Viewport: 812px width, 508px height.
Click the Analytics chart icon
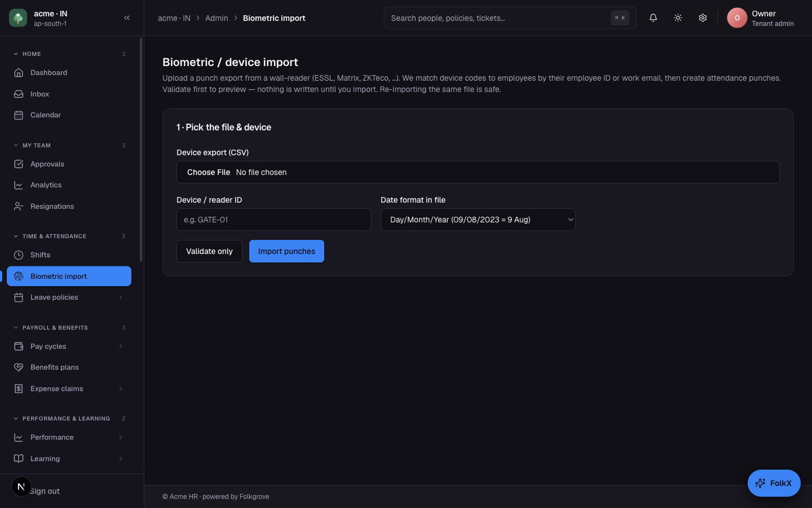click(x=19, y=185)
